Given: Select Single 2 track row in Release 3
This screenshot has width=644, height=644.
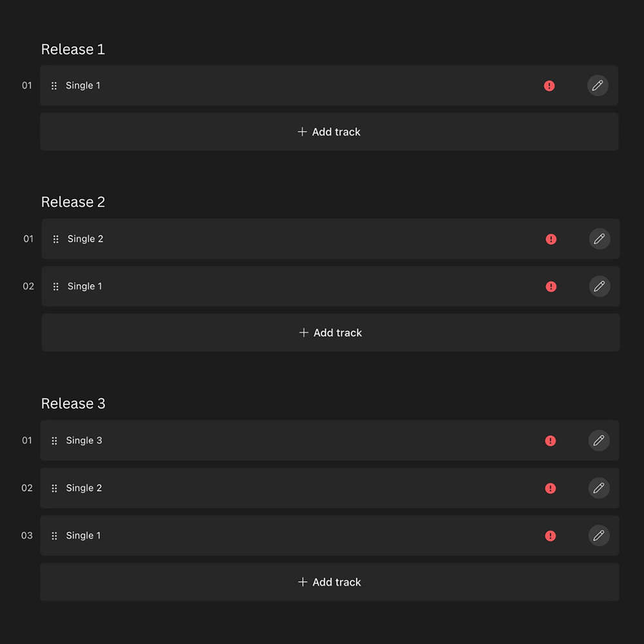Looking at the screenshot, I should 290,488.
